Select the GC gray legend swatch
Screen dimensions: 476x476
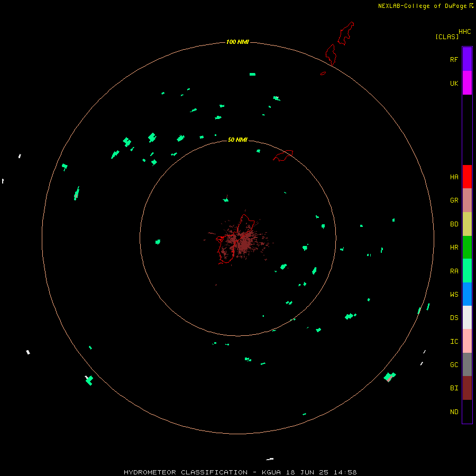pyautogui.click(x=467, y=364)
